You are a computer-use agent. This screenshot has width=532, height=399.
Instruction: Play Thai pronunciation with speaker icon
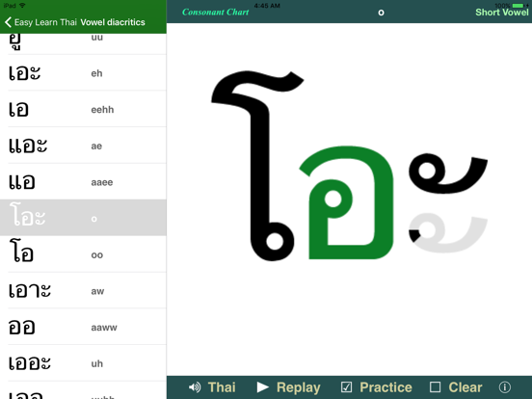(195, 387)
